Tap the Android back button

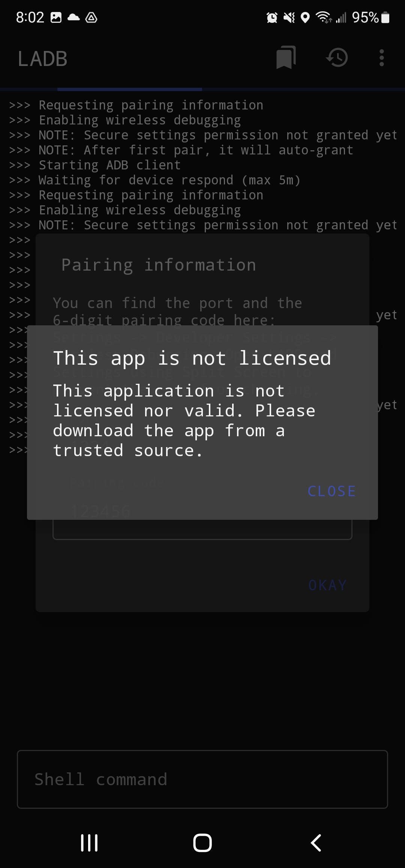coord(316,843)
